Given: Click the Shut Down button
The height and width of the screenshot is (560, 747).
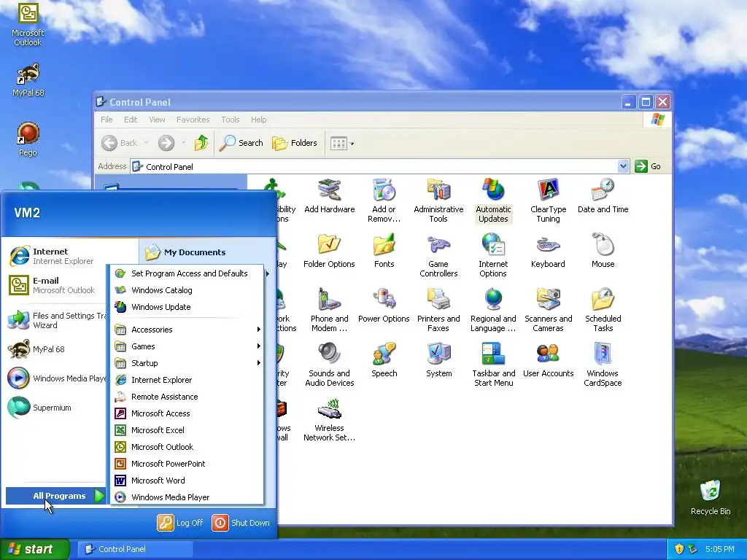Looking at the screenshot, I should (x=241, y=523).
